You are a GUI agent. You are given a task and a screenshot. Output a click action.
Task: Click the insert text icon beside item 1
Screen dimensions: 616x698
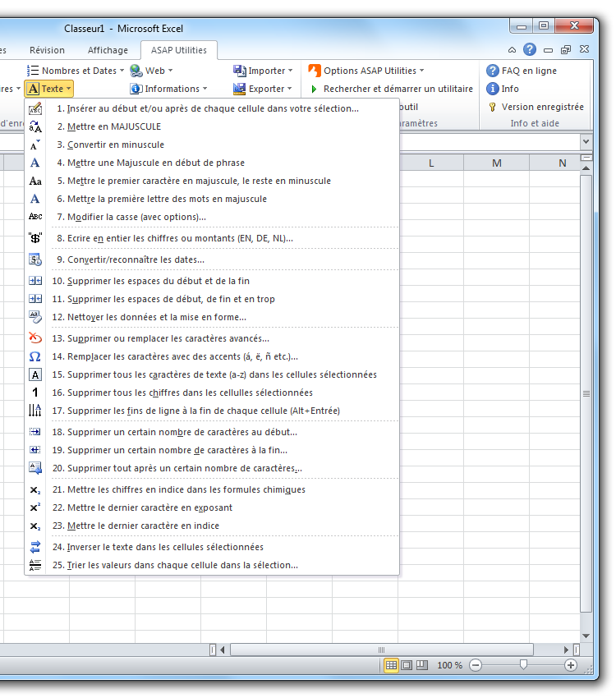click(35, 108)
